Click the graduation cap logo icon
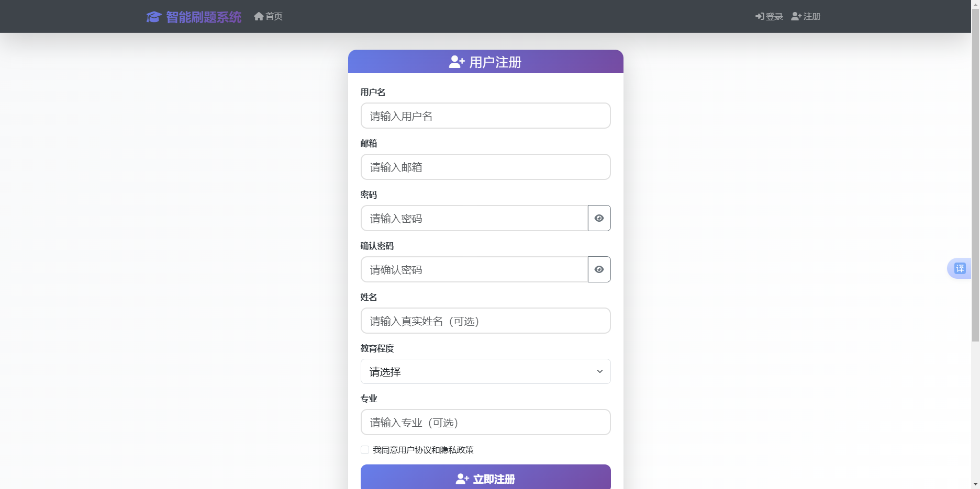980x489 pixels. (154, 17)
